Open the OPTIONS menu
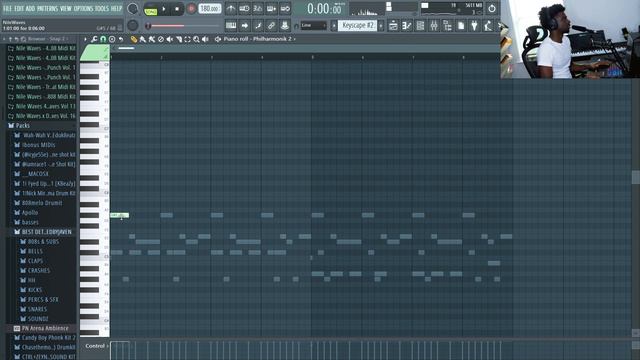 click(x=83, y=8)
